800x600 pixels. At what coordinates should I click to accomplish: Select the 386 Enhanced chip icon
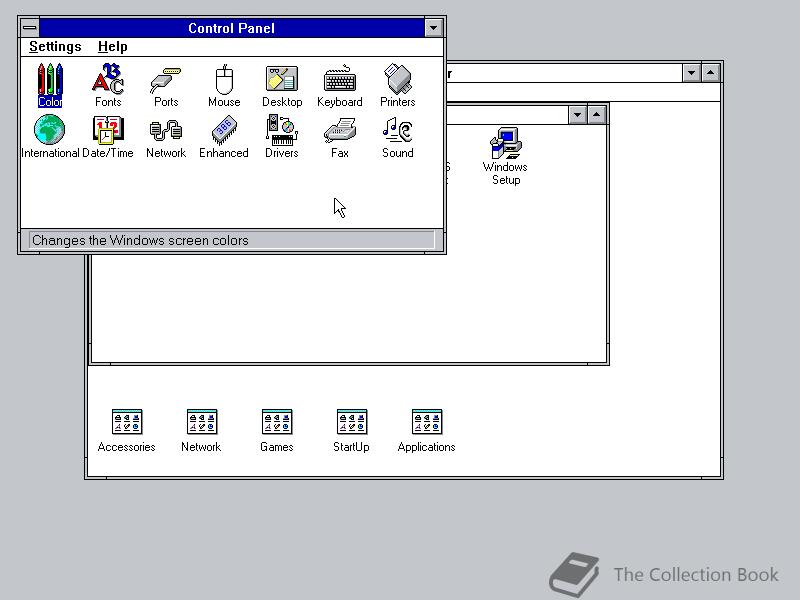coord(224,137)
